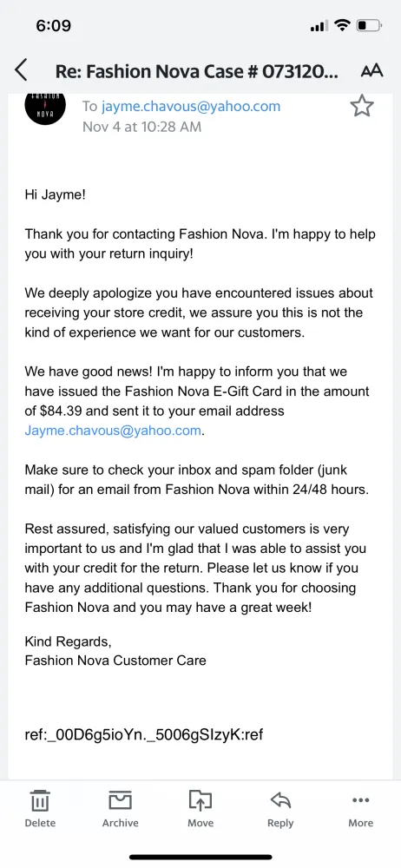Tap the ref code line at bottom
The image size is (401, 868).
tap(144, 734)
